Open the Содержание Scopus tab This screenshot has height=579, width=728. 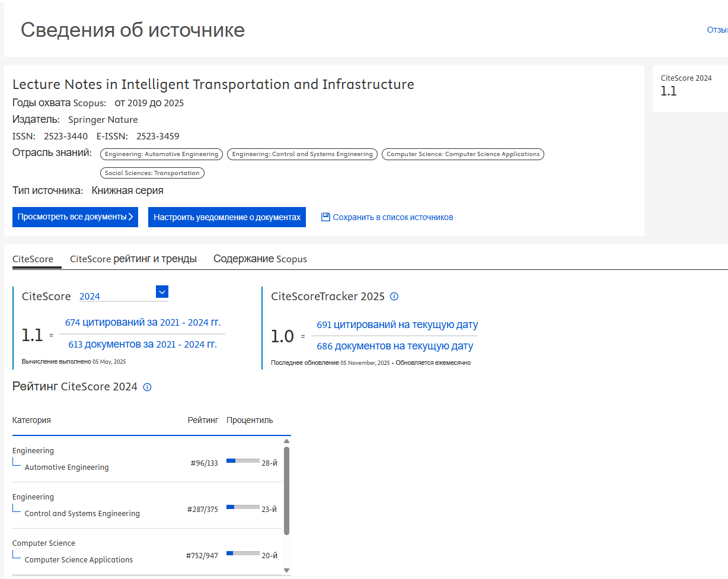pyautogui.click(x=260, y=259)
